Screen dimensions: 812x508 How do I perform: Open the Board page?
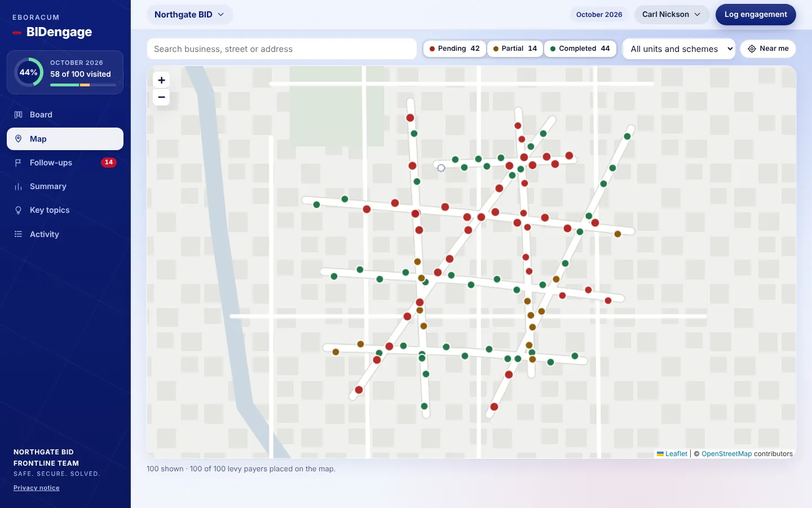[65, 115]
